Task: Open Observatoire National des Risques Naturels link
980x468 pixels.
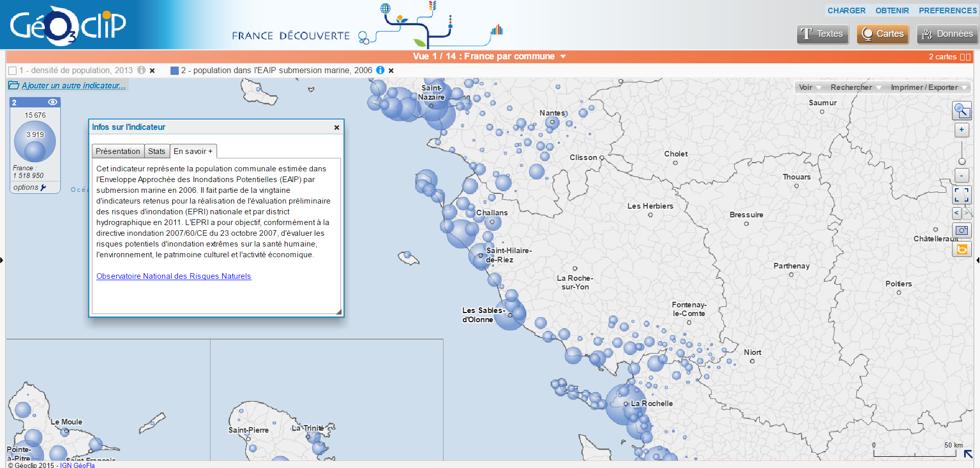Action: (x=174, y=276)
